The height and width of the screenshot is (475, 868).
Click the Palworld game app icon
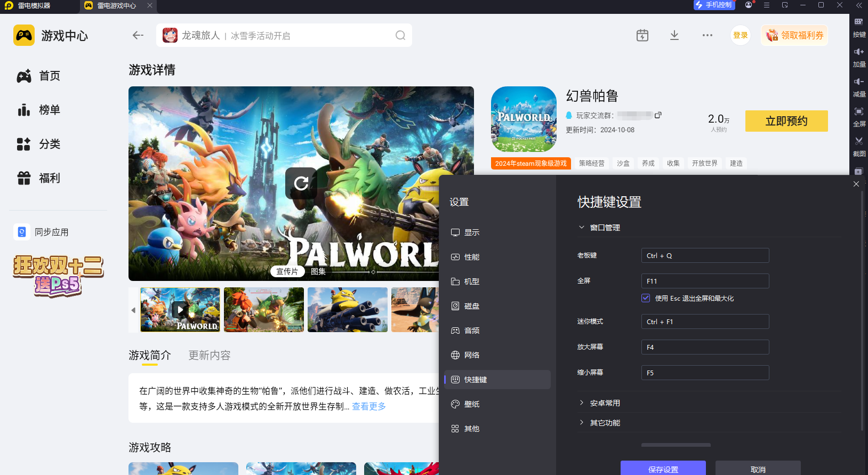click(524, 119)
